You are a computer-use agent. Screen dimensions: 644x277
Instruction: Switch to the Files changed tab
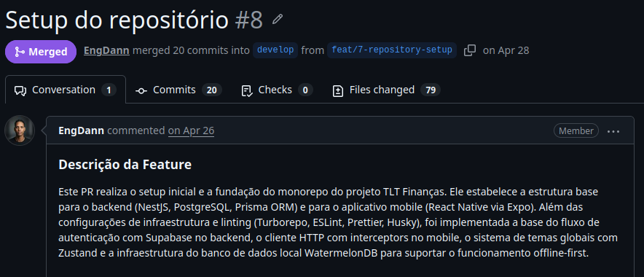(x=387, y=90)
